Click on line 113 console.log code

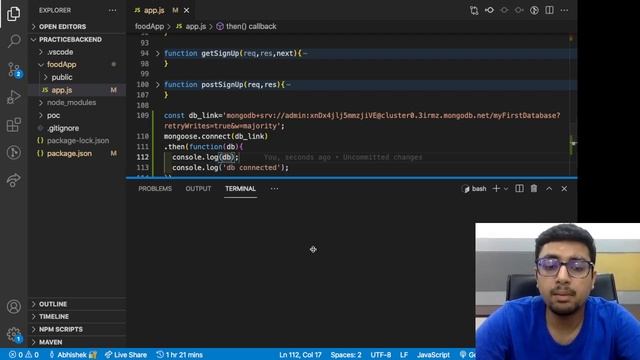point(230,168)
